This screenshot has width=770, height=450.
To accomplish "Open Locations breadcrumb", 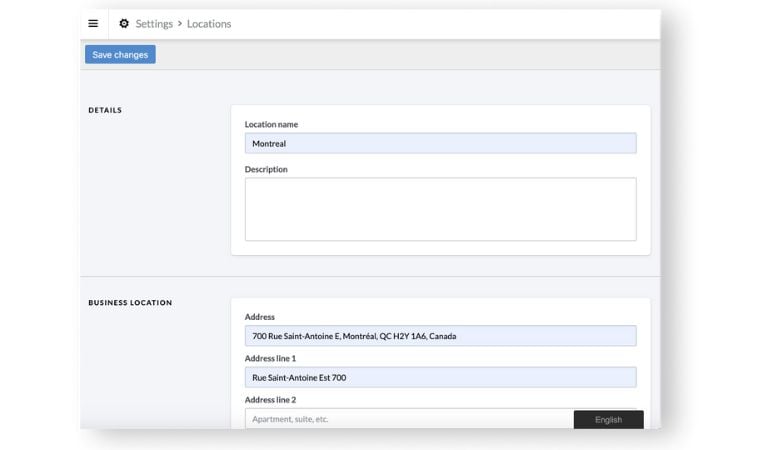I will tap(209, 24).
